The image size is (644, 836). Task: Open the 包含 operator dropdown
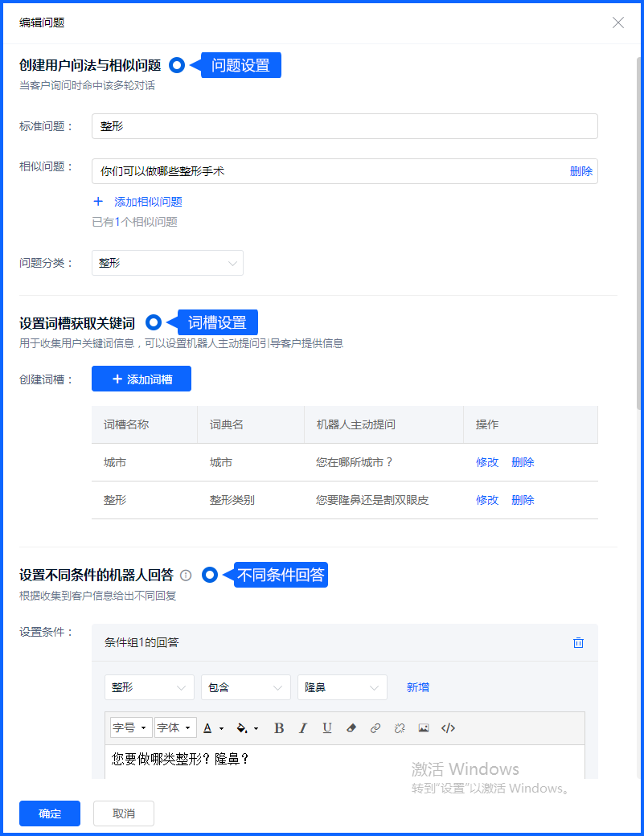tap(246, 687)
